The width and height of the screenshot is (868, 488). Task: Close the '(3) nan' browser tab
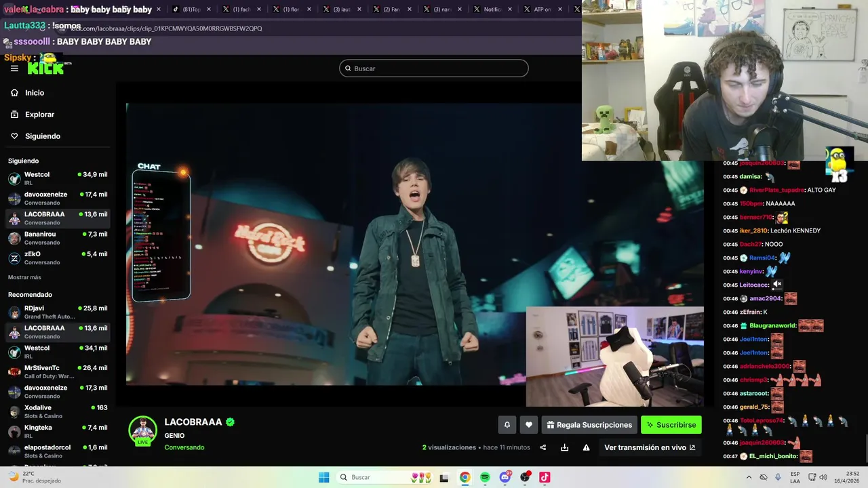tap(459, 9)
